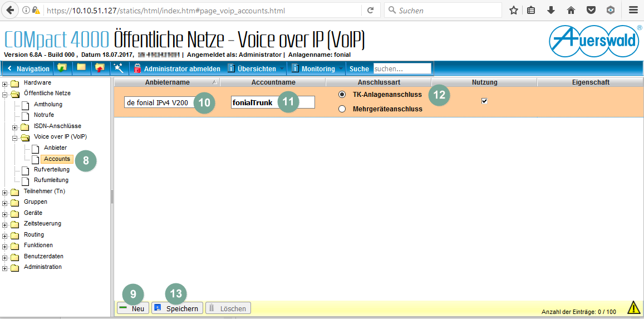Open the browser hamburger menu
The image size is (644, 319).
coord(633,10)
